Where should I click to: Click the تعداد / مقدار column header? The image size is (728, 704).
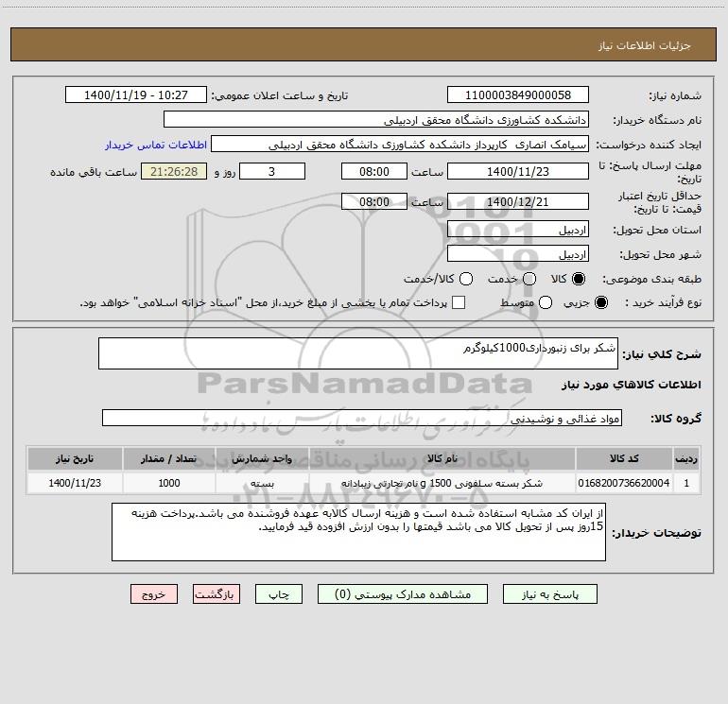[x=169, y=458]
